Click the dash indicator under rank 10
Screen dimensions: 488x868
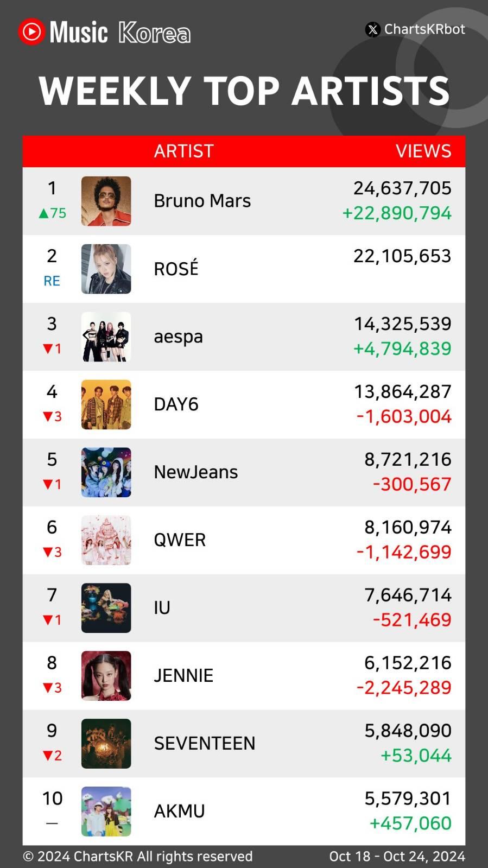point(52,823)
